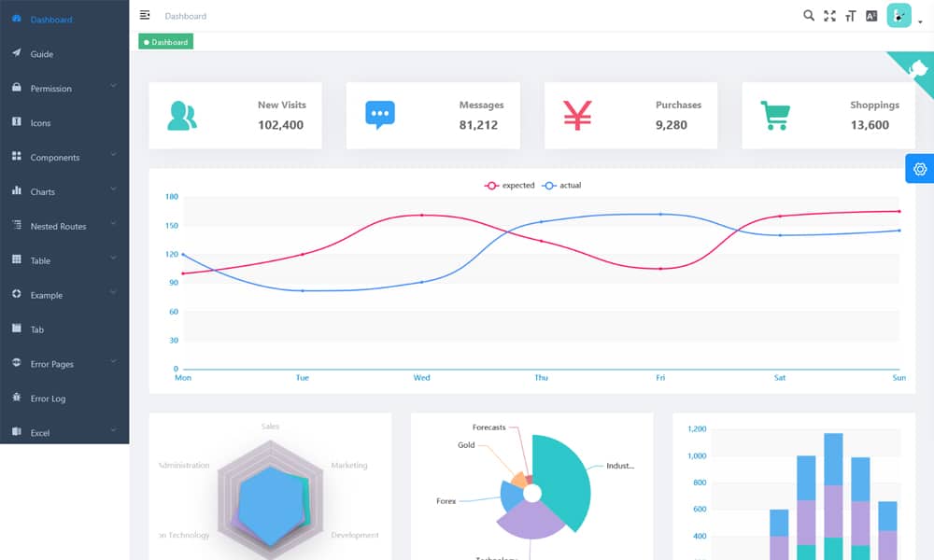Click the Icons sidebar icon
Screen dimensions: 934x560
16,122
